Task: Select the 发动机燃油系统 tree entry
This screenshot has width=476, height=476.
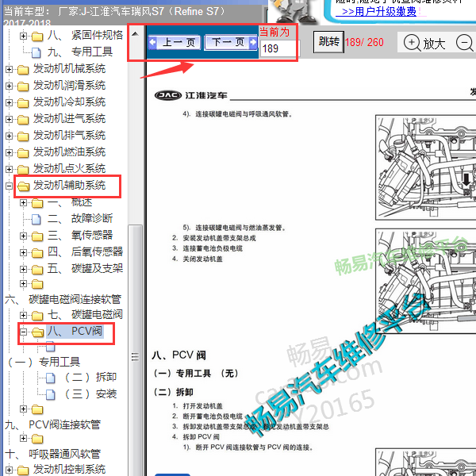Action: 69,152
